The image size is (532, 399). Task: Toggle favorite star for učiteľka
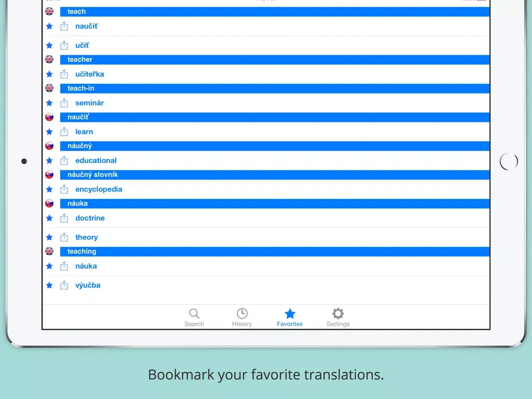[49, 74]
